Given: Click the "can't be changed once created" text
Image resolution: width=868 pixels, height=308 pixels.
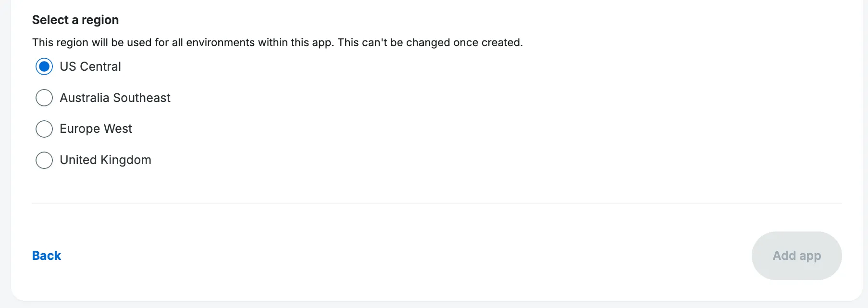Looking at the screenshot, I should pyautogui.click(x=442, y=42).
